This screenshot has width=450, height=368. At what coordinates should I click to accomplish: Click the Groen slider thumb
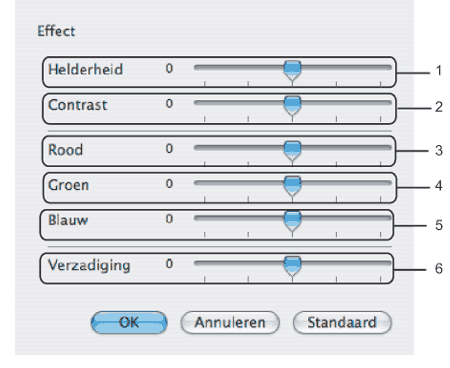[x=292, y=187]
